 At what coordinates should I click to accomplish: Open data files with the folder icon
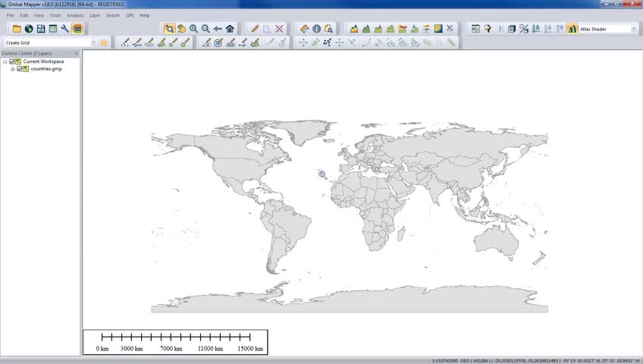[17, 29]
